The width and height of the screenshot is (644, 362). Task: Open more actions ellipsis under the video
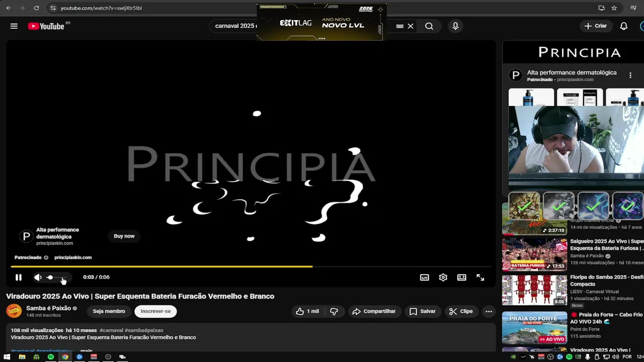(x=489, y=311)
